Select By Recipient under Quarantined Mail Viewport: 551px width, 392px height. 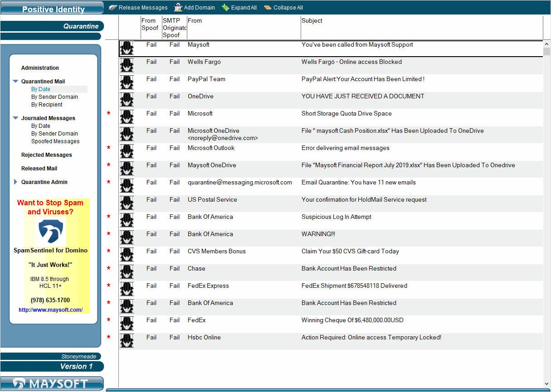(47, 105)
